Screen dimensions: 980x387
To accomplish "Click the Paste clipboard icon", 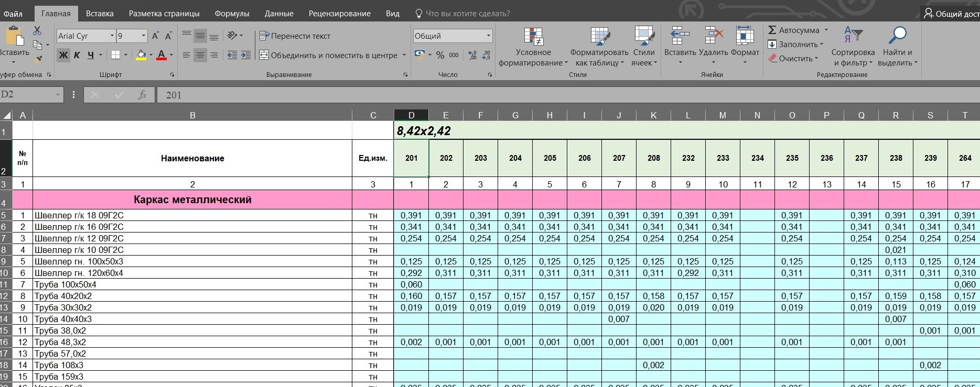I will tap(14, 37).
